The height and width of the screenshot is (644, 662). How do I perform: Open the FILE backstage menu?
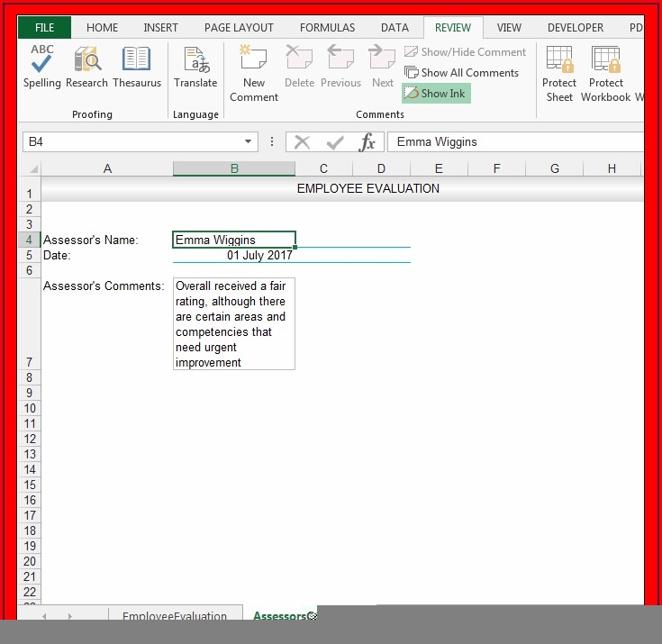pyautogui.click(x=44, y=28)
